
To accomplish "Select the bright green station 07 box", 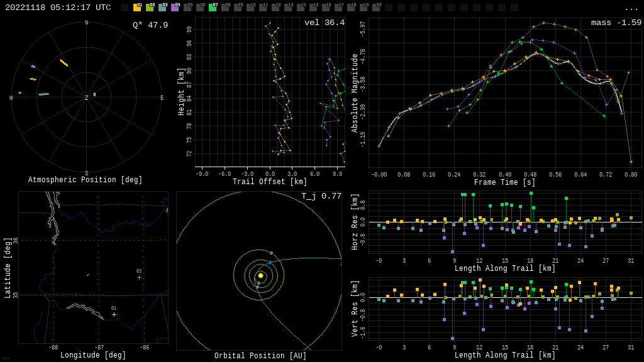I will pyautogui.click(x=213, y=8).
